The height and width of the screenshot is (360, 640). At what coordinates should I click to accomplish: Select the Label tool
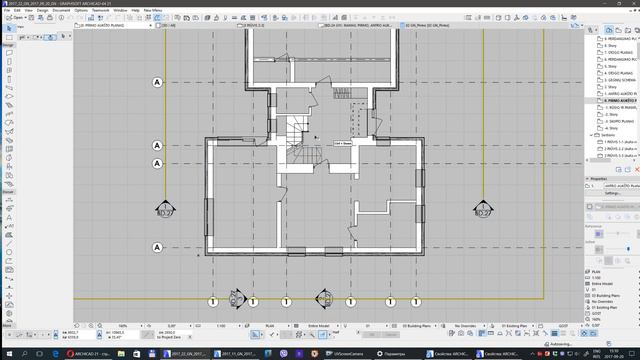(x=9, y=226)
